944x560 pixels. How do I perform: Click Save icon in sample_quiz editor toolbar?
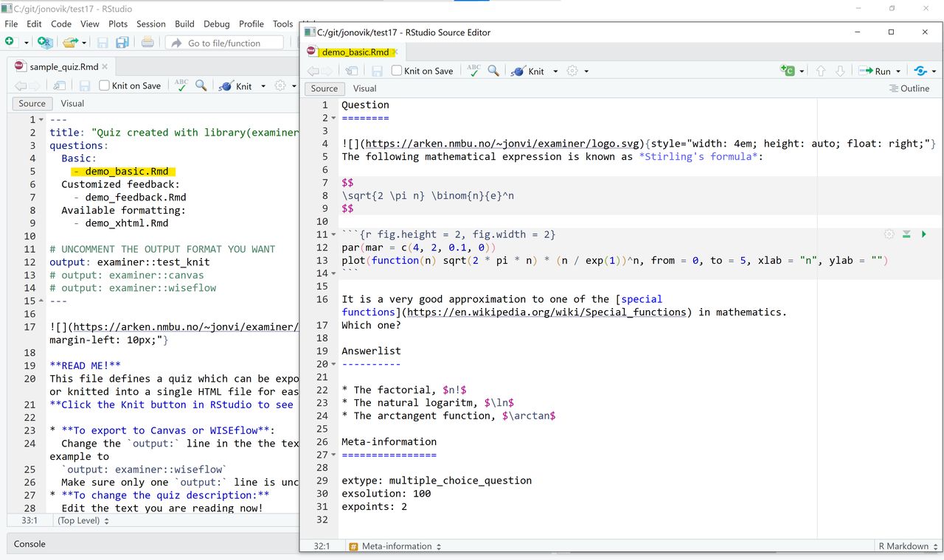[85, 85]
